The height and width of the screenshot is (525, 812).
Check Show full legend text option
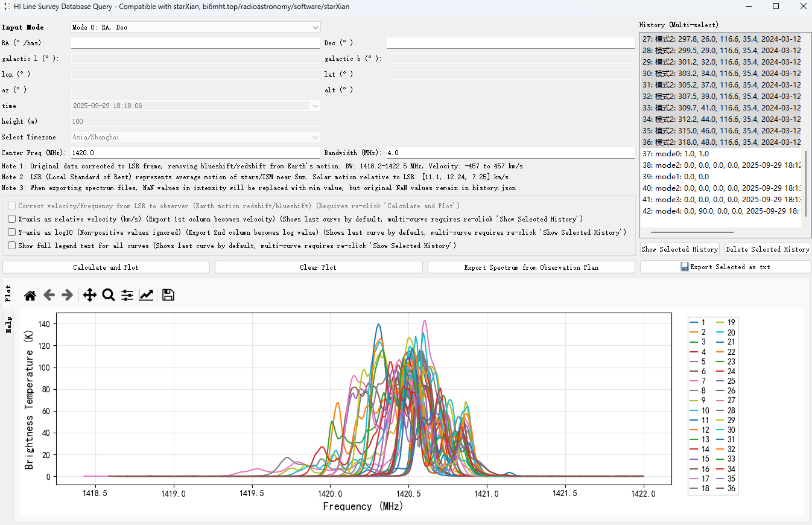[x=12, y=246]
